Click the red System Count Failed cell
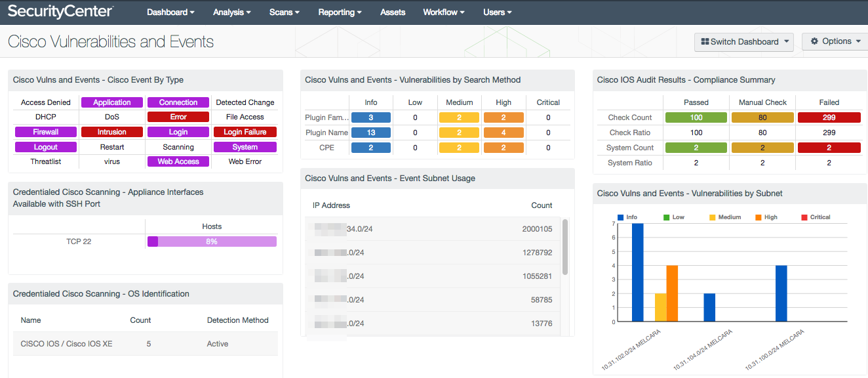The image size is (868, 378). [829, 148]
